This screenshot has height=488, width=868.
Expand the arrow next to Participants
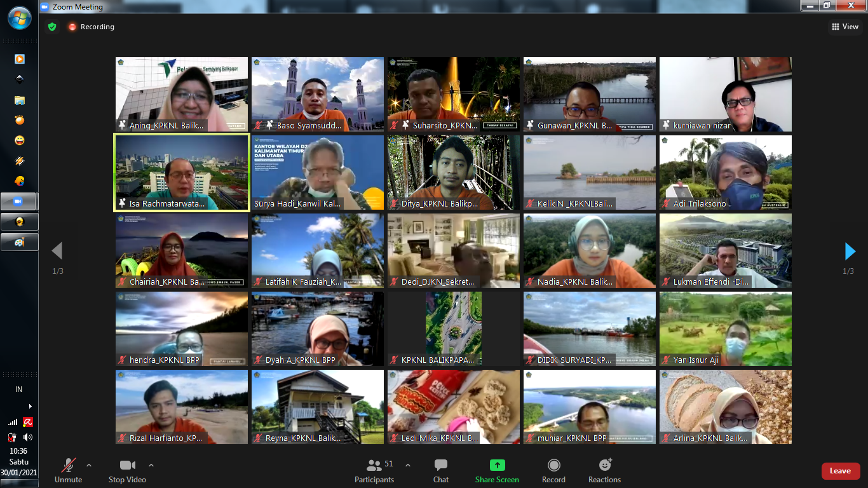click(408, 465)
